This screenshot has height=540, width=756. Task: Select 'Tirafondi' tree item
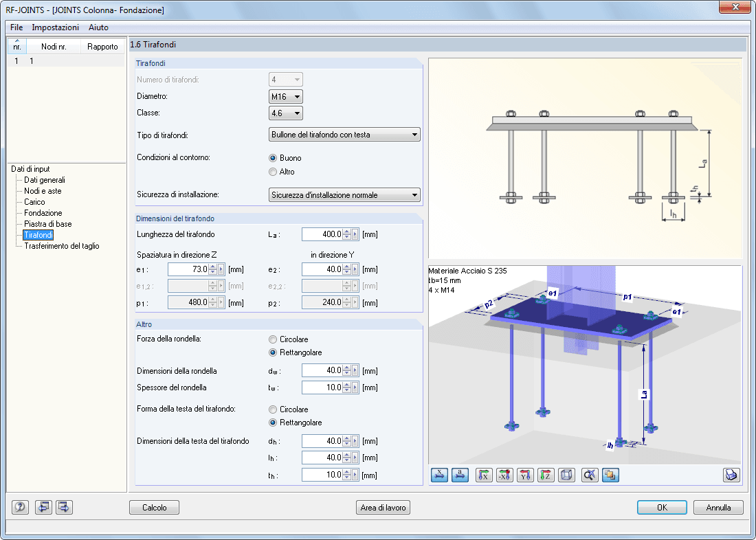coord(38,235)
